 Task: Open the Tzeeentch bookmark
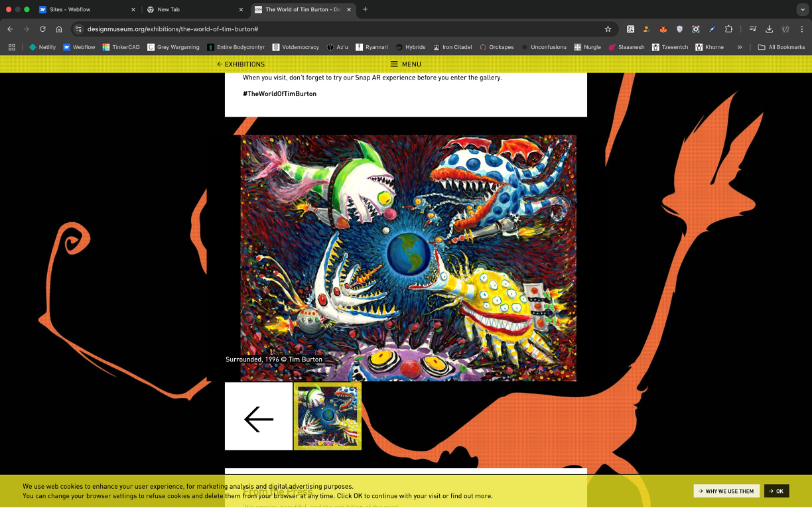[670, 47]
